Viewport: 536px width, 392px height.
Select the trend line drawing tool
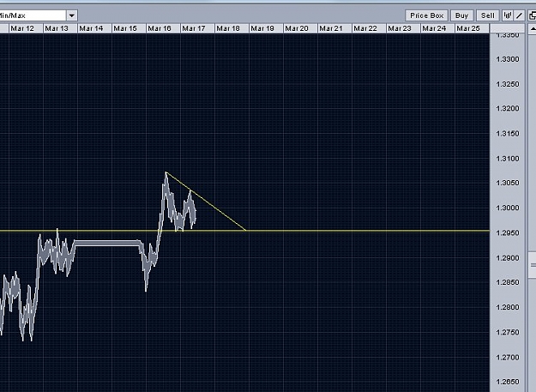519,15
